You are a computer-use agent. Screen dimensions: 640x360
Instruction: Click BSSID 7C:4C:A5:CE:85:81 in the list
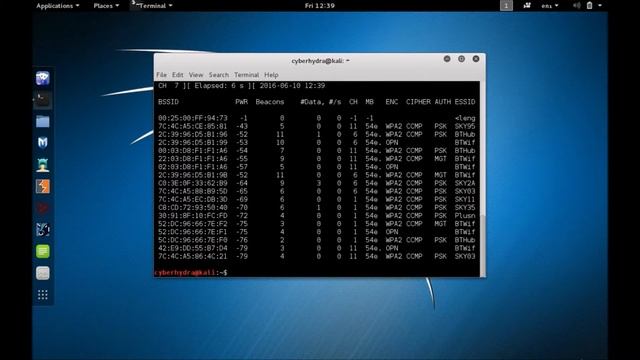pos(193,126)
